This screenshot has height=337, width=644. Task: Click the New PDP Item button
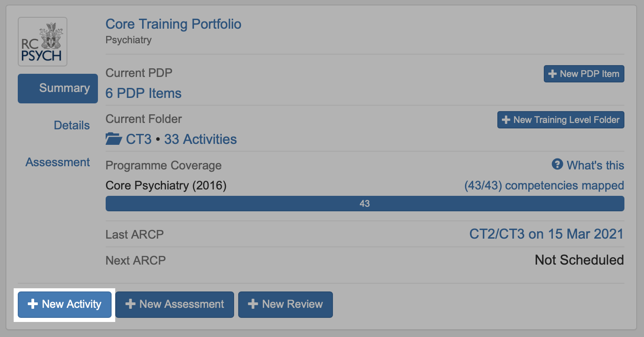tap(584, 74)
